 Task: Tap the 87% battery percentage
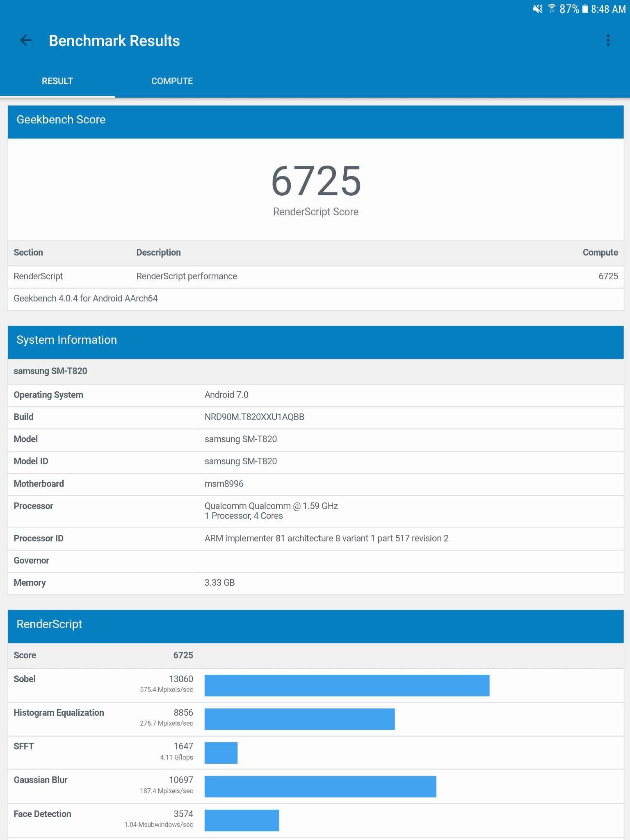coord(569,9)
